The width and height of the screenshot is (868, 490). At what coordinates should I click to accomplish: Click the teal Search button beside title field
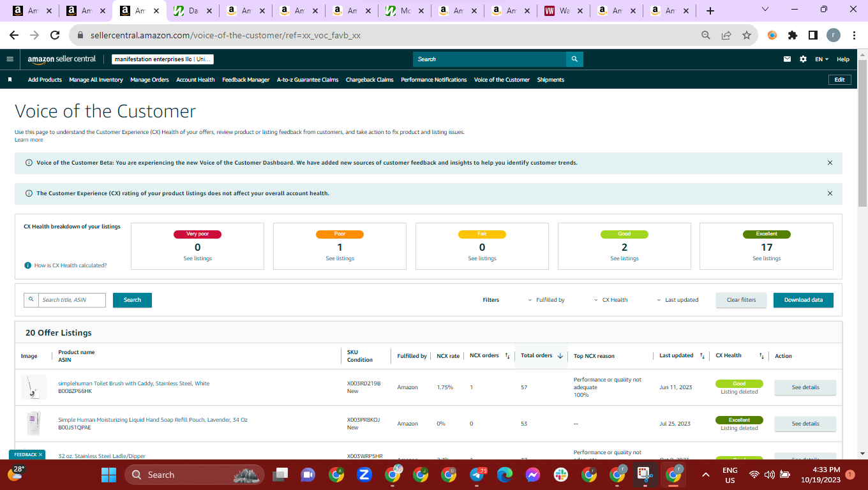coord(132,300)
